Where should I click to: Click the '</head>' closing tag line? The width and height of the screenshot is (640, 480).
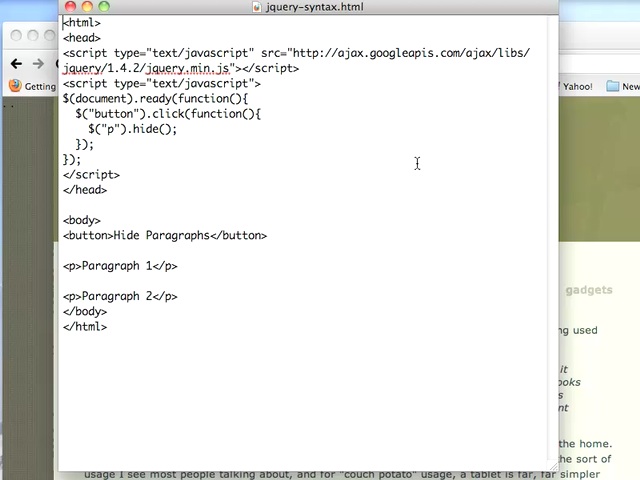click(x=85, y=190)
